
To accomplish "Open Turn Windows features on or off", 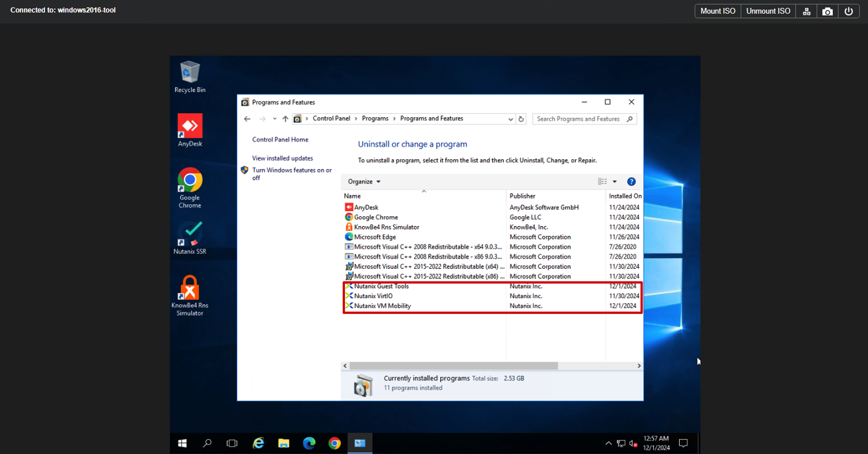I will point(292,174).
